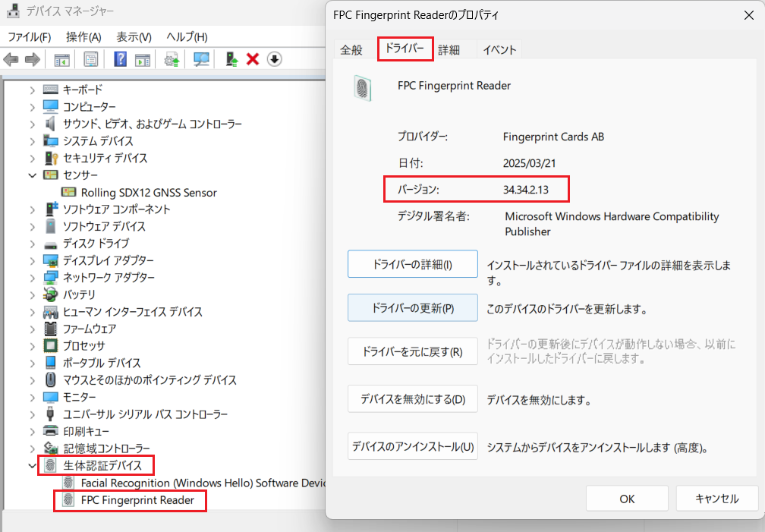
Task: Click the update driver toolbar icon
Action: (172, 59)
